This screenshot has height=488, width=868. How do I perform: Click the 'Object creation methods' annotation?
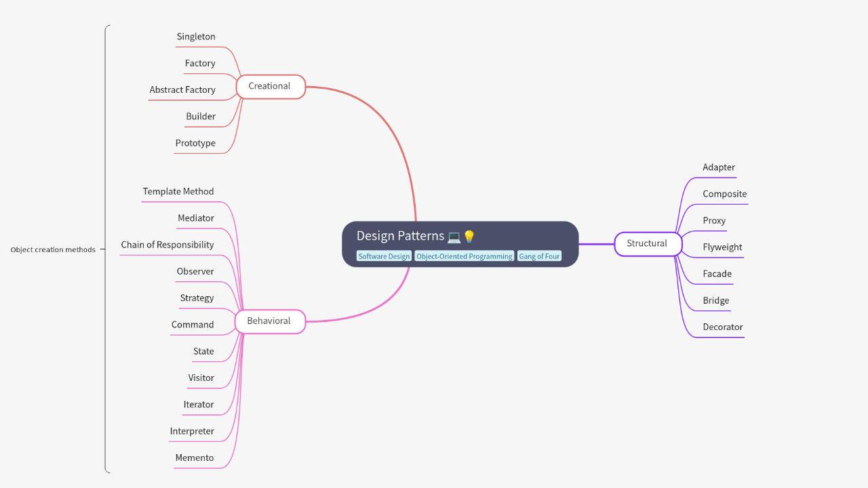click(x=52, y=249)
